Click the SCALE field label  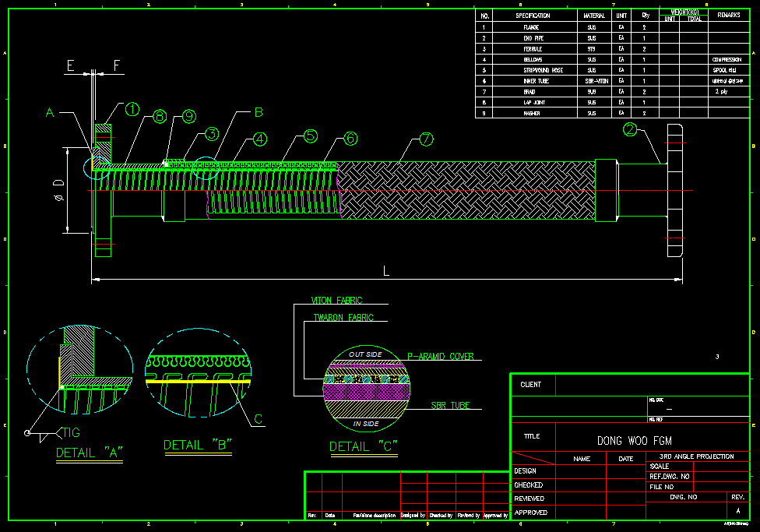(660, 466)
